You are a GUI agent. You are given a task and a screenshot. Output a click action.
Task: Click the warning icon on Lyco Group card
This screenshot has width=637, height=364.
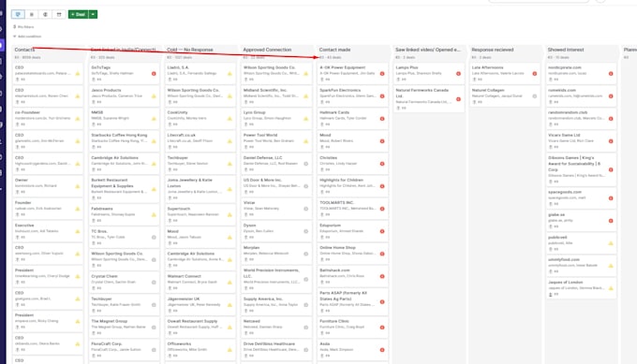click(x=306, y=119)
